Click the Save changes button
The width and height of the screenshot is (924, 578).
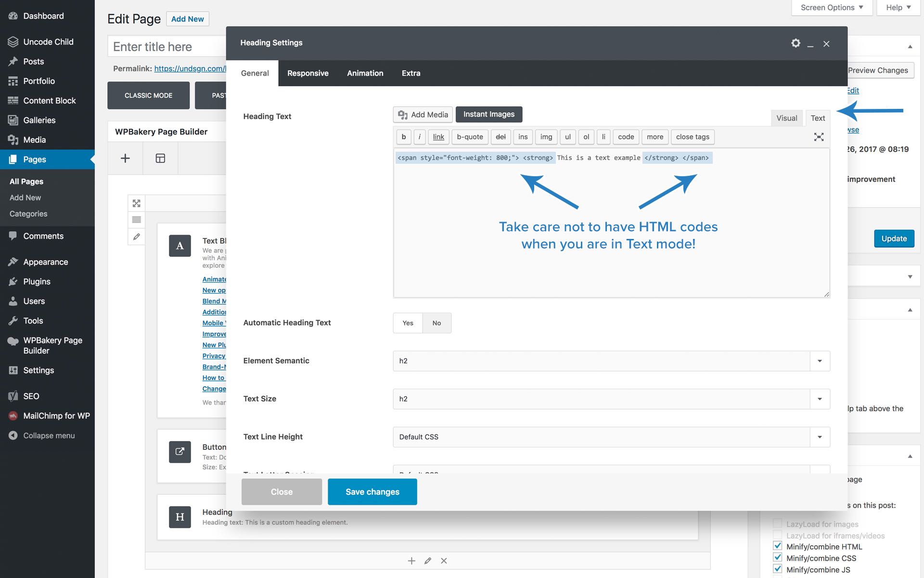coord(372,492)
